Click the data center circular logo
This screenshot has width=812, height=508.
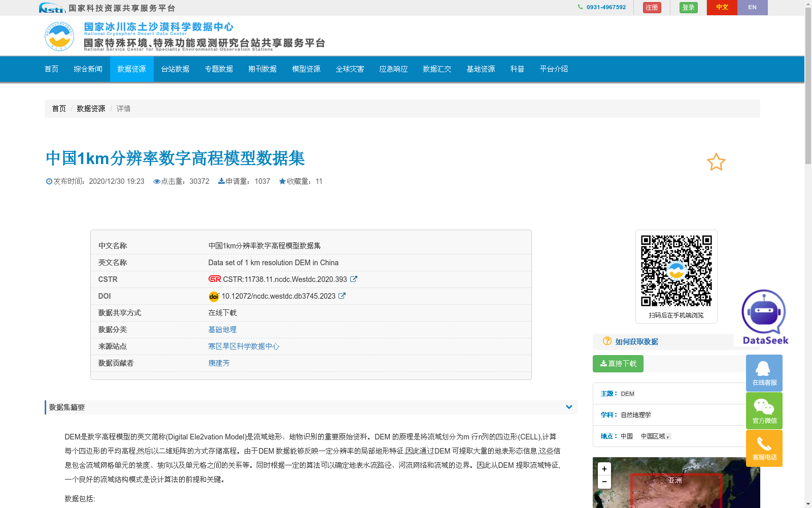pyautogui.click(x=59, y=36)
